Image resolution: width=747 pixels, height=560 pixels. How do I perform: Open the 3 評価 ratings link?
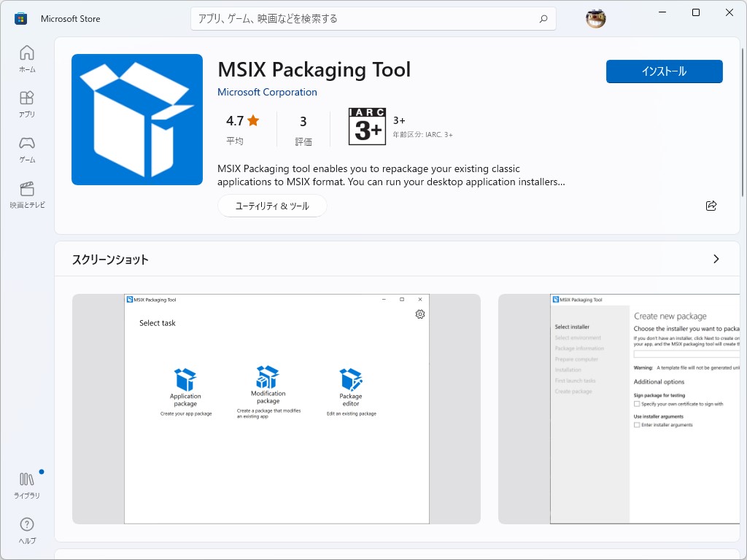tap(304, 127)
